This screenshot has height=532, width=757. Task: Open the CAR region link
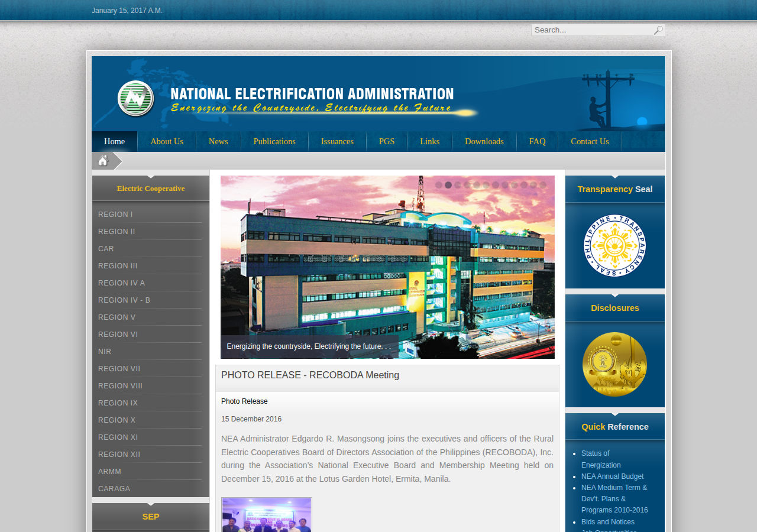(106, 249)
